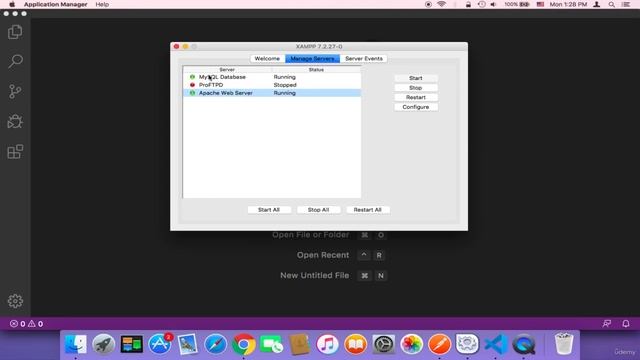This screenshot has width=640, height=360.
Task: Click the Running status of MySQL Database
Action: [284, 77]
